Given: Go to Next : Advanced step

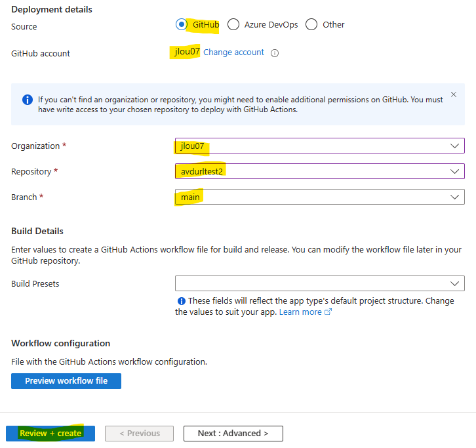Looking at the screenshot, I should pyautogui.click(x=233, y=434).
